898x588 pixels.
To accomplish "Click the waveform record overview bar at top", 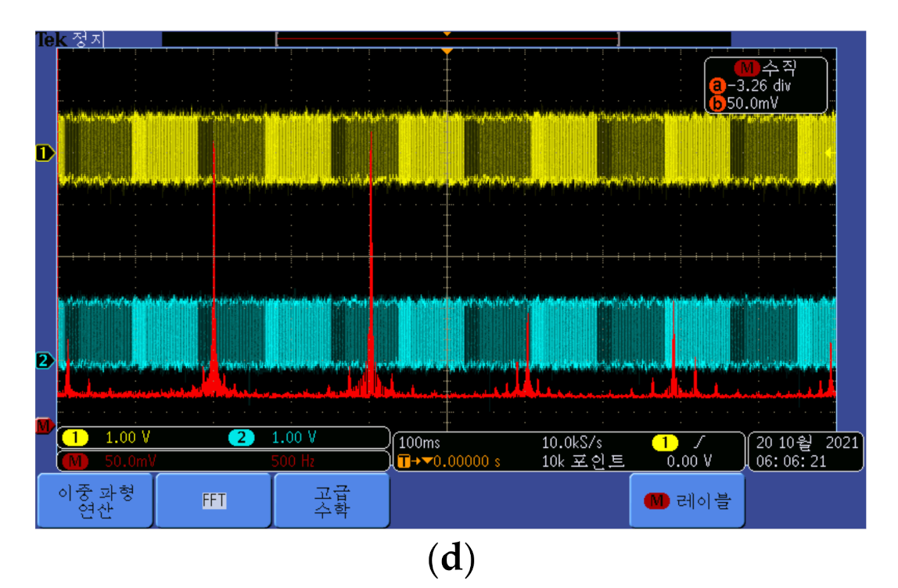I will coord(447,39).
